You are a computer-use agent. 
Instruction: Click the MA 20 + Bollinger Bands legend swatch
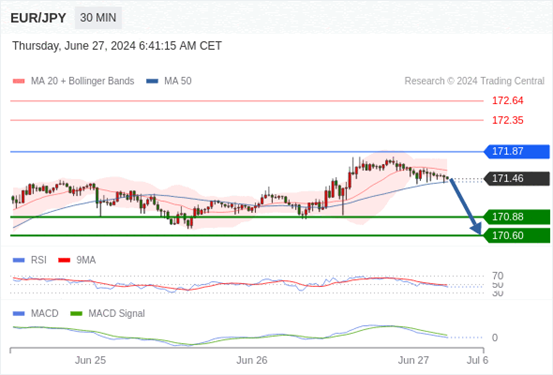pyautogui.click(x=19, y=81)
